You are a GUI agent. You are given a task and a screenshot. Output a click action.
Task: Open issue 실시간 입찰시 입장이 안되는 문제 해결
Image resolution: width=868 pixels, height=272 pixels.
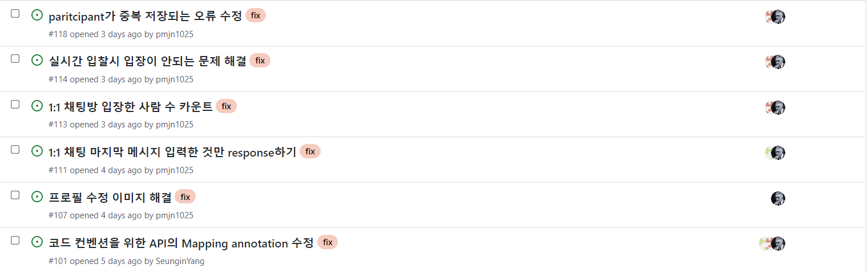point(148,61)
